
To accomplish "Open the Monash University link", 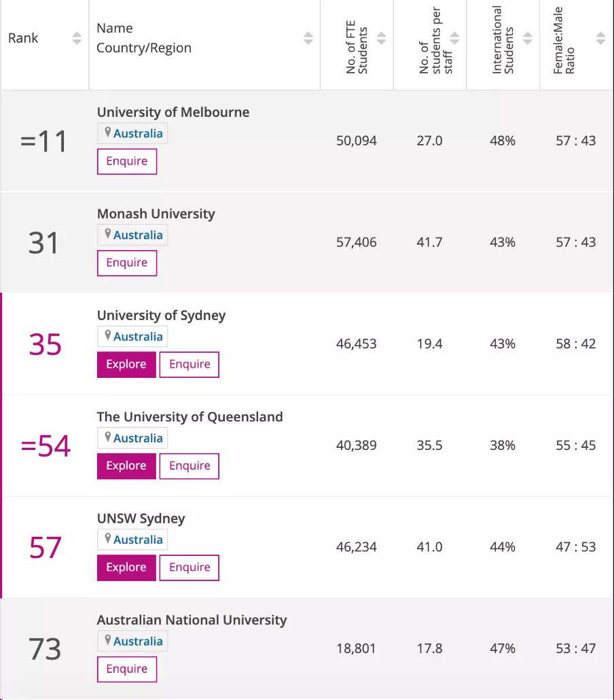I will coord(156,213).
